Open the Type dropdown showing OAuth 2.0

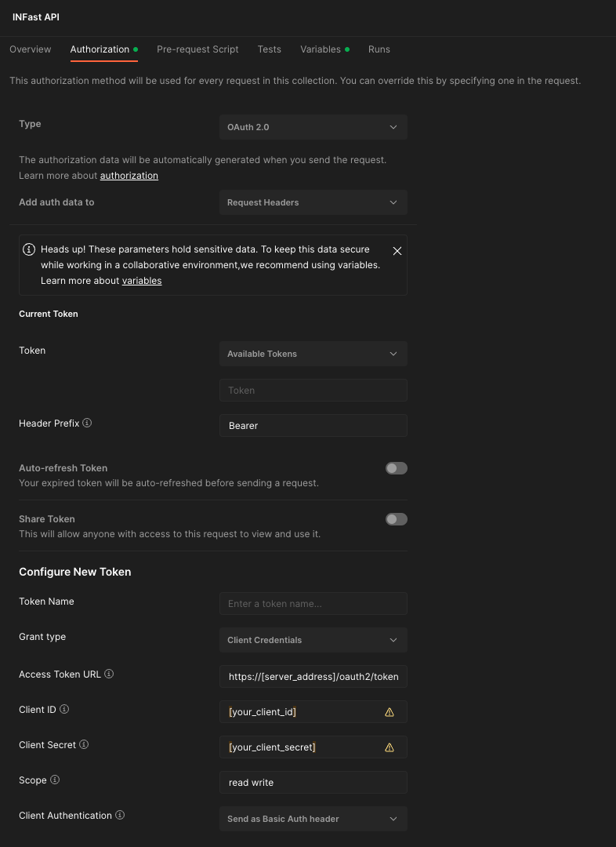tap(313, 127)
